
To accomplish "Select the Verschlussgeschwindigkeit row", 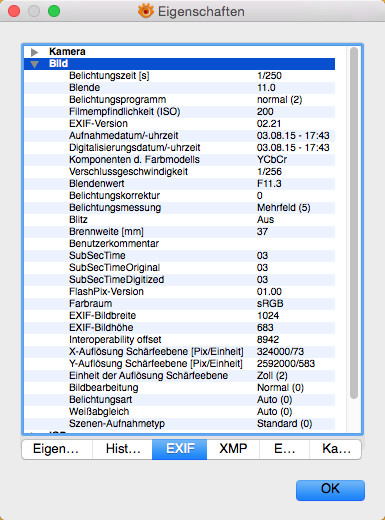I will click(179, 172).
